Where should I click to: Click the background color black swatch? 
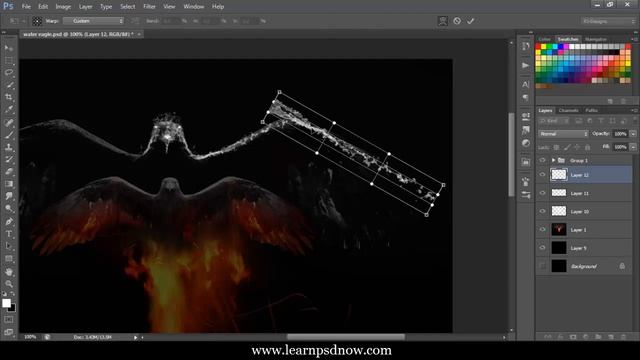pos(13,309)
